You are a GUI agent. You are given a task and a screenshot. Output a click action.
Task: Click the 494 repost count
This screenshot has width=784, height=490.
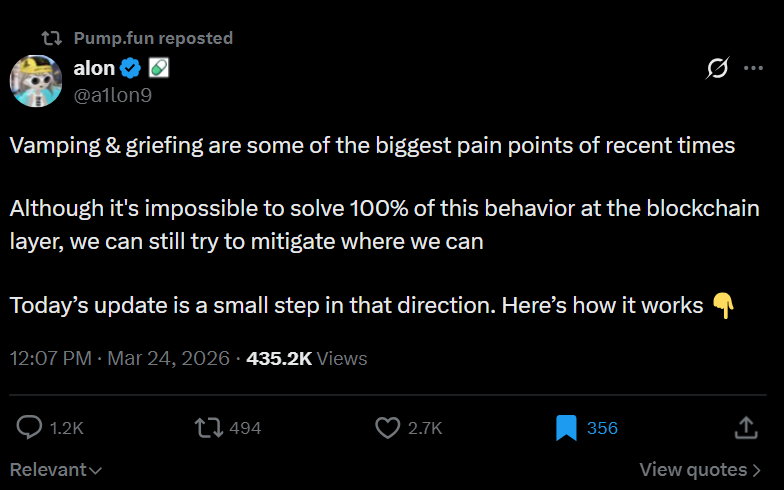pyautogui.click(x=245, y=428)
